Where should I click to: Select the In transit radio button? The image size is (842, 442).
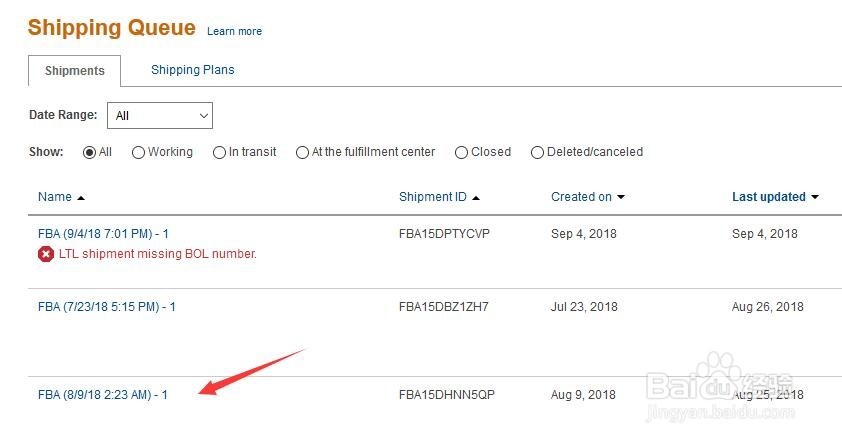219,153
